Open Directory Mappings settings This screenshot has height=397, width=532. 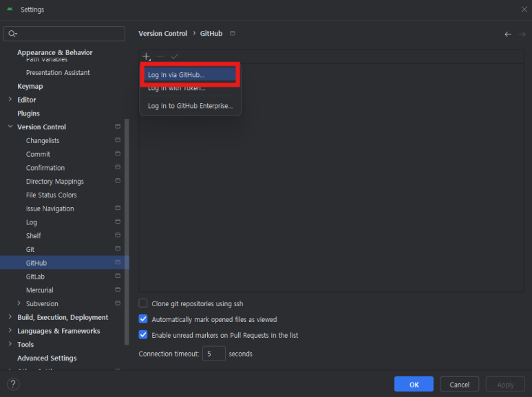tap(55, 181)
